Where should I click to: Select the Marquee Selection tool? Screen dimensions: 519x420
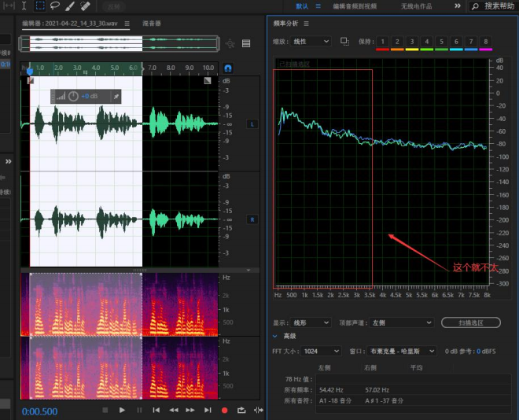(40, 6)
